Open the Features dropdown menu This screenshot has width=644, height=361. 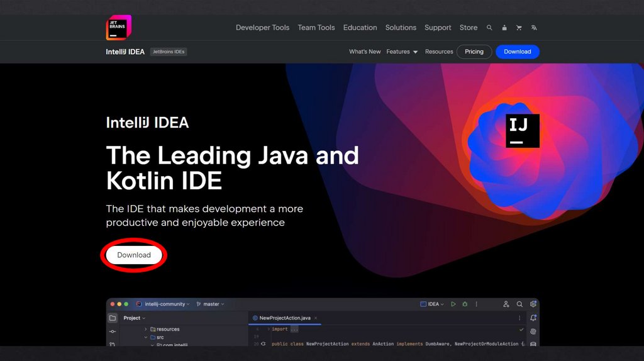(402, 52)
